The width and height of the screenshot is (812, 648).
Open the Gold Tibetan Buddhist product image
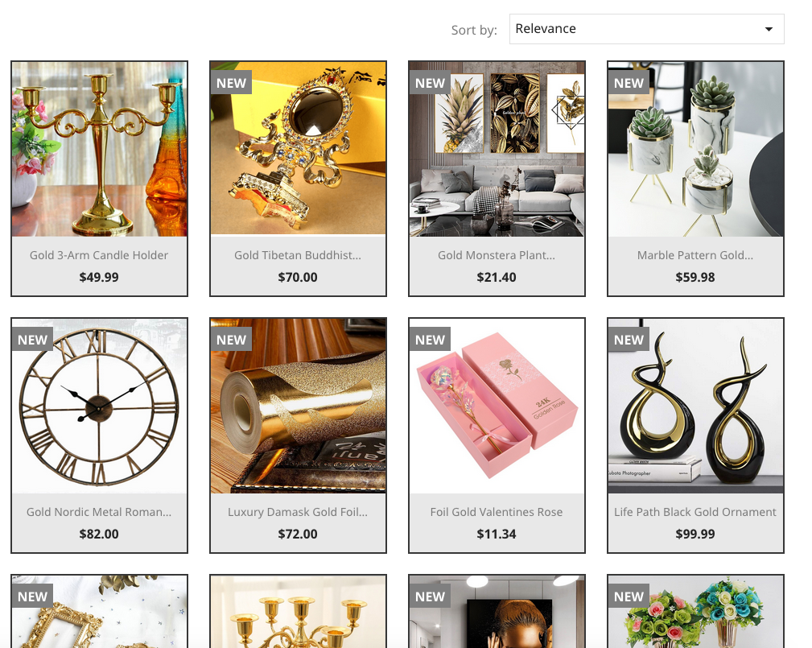click(299, 149)
